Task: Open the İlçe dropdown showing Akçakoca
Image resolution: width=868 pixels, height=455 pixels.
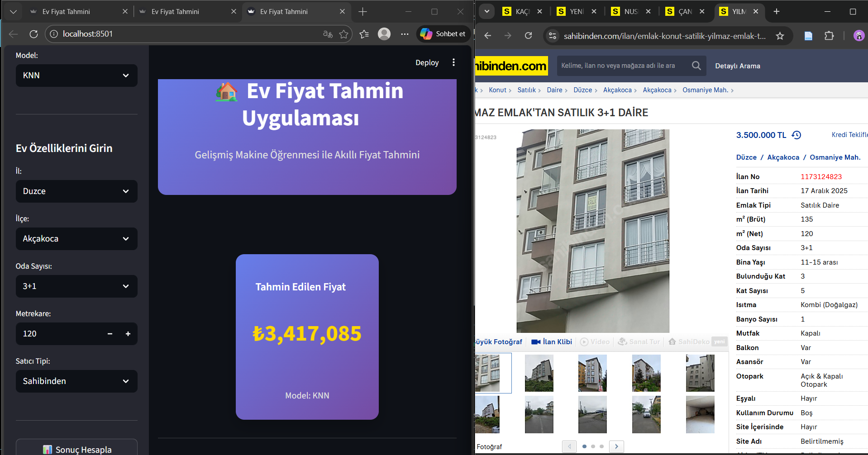Action: point(76,239)
